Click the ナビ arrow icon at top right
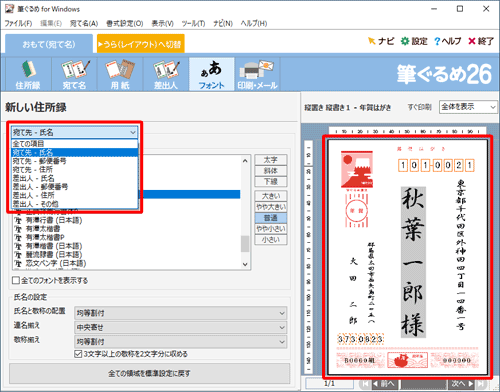The width and height of the screenshot is (500, 392). pos(381,41)
